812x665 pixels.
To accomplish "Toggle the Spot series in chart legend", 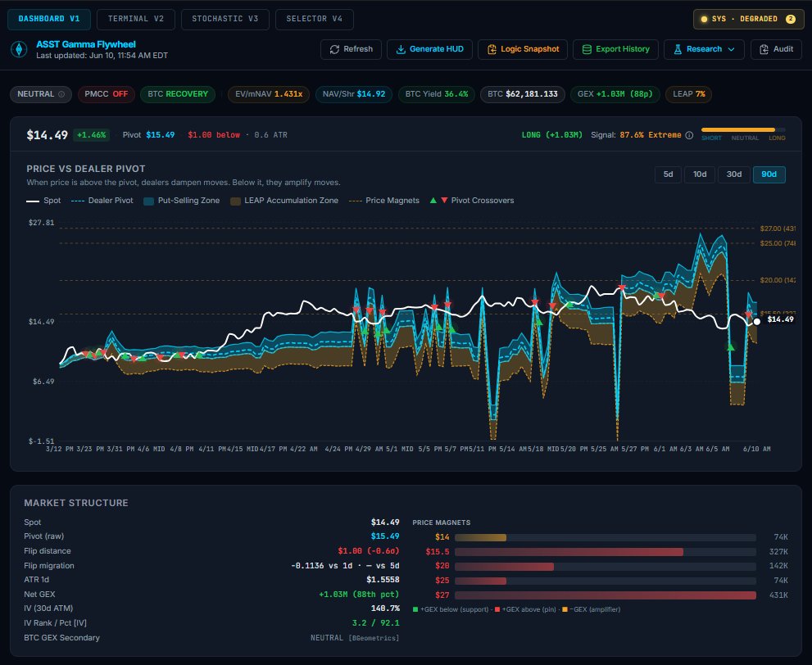I will tap(43, 201).
